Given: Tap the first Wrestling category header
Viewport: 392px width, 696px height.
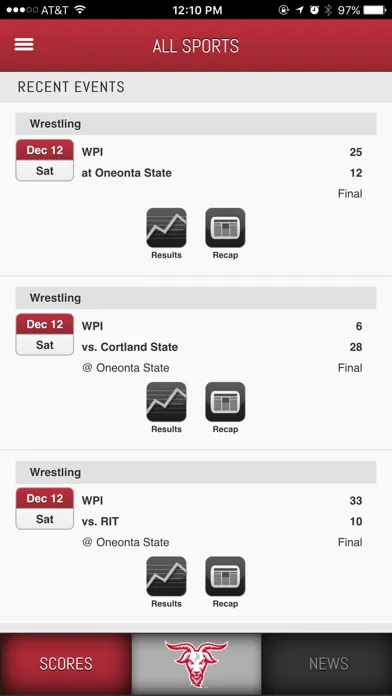Looking at the screenshot, I should [196, 124].
